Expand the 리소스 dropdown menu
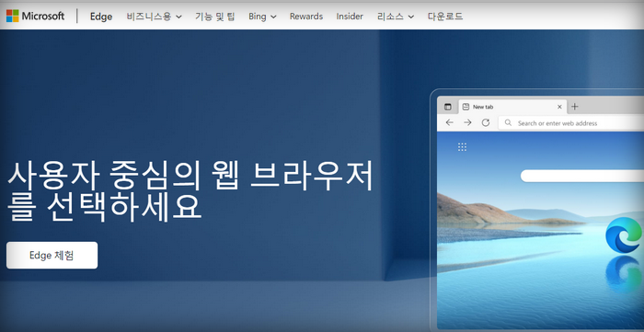 pyautogui.click(x=396, y=17)
